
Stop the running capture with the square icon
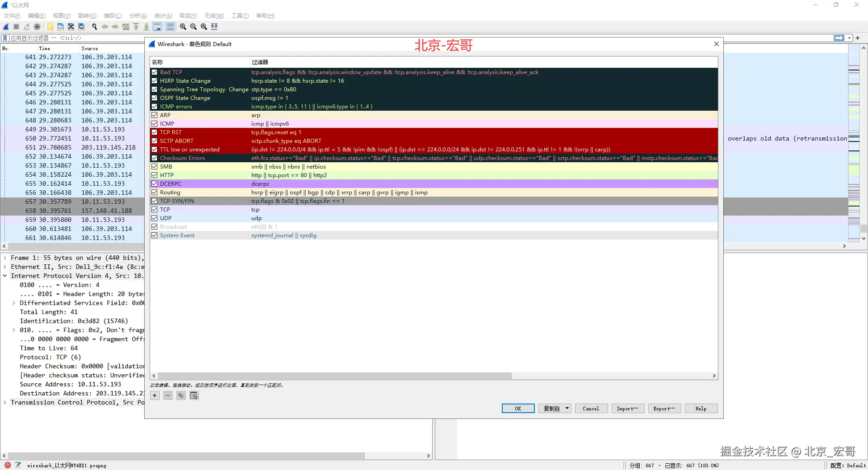click(x=16, y=27)
